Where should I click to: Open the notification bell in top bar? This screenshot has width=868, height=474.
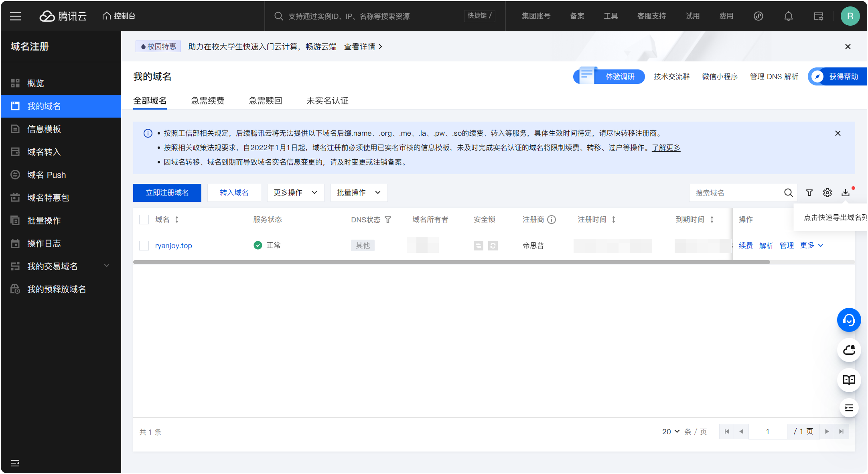click(788, 16)
